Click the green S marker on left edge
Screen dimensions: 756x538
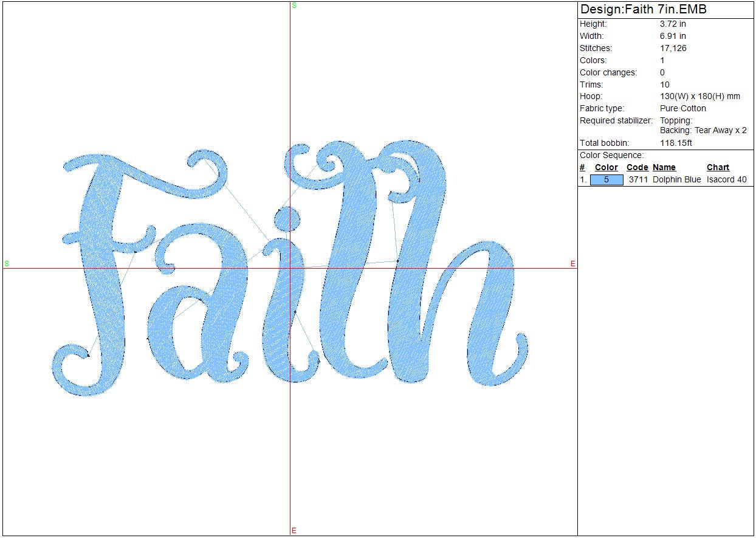point(7,263)
